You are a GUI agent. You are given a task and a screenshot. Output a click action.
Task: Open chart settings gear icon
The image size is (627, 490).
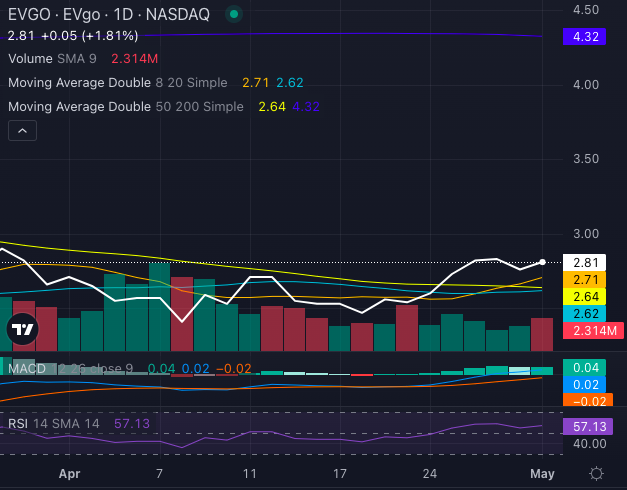click(x=596, y=473)
